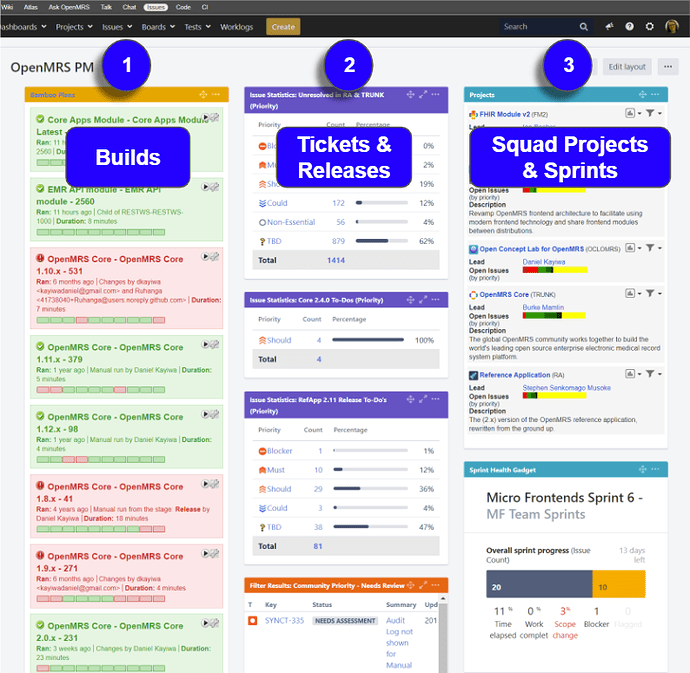Click the Create button
Screen dimensions: 690x673
click(x=283, y=27)
